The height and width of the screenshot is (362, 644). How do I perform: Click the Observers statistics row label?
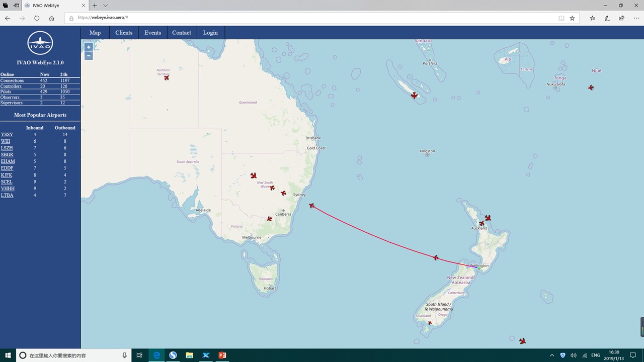[10, 97]
